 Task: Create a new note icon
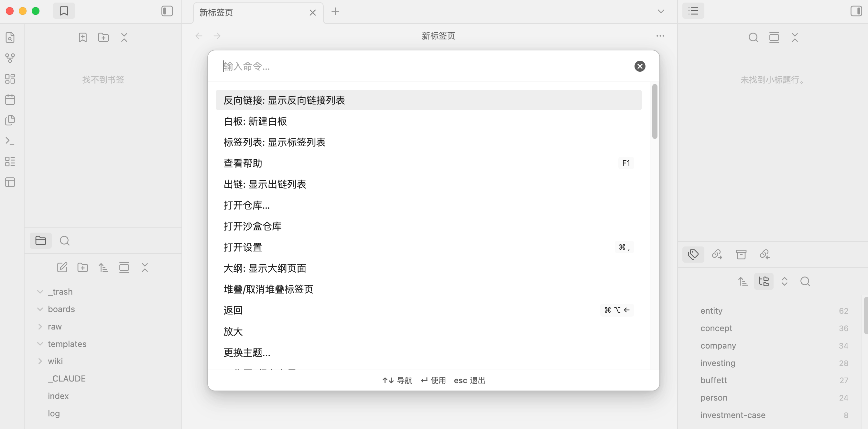coord(62,267)
